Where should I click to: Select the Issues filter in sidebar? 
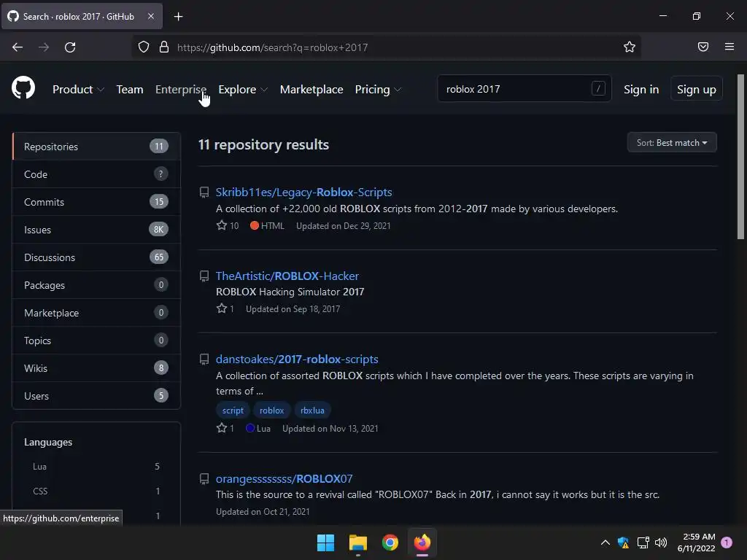pyautogui.click(x=96, y=230)
